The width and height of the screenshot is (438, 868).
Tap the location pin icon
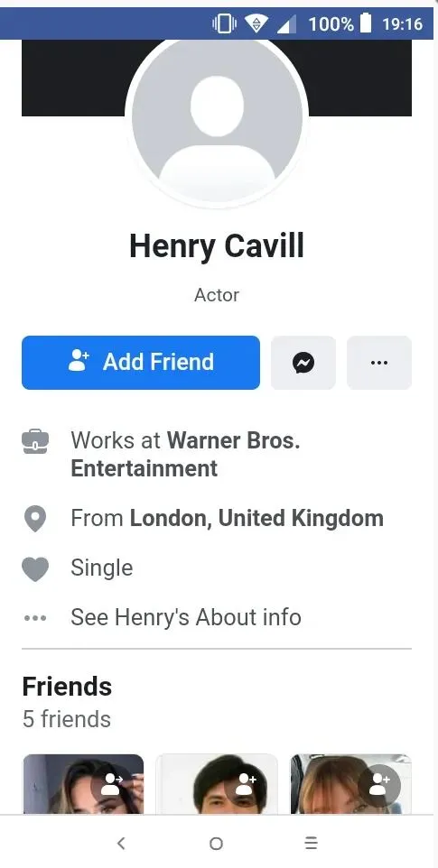pyautogui.click(x=35, y=519)
